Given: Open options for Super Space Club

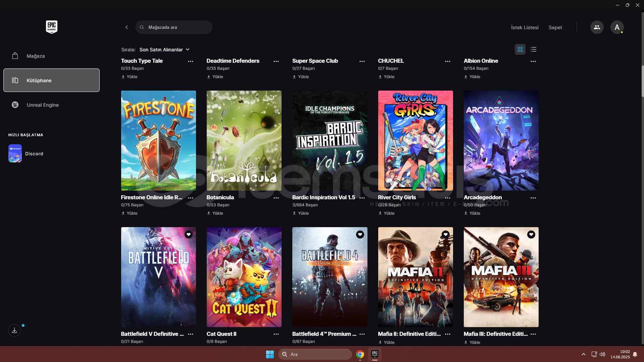Looking at the screenshot, I should click(362, 61).
